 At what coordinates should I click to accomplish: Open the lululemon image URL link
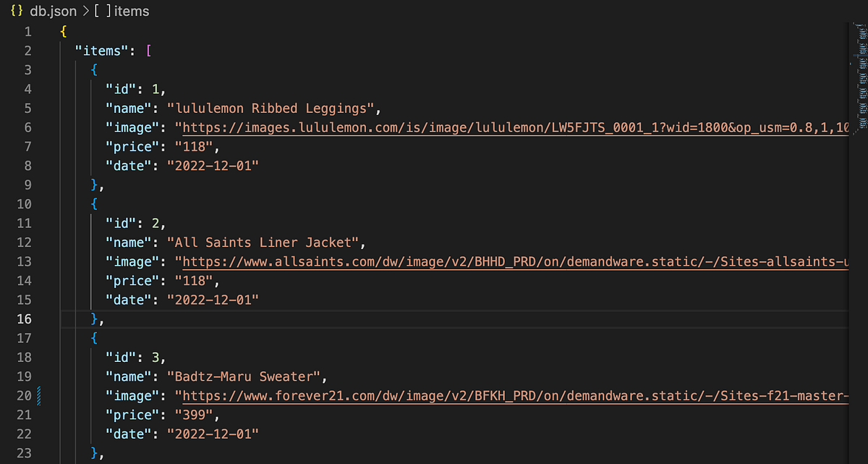click(x=515, y=127)
